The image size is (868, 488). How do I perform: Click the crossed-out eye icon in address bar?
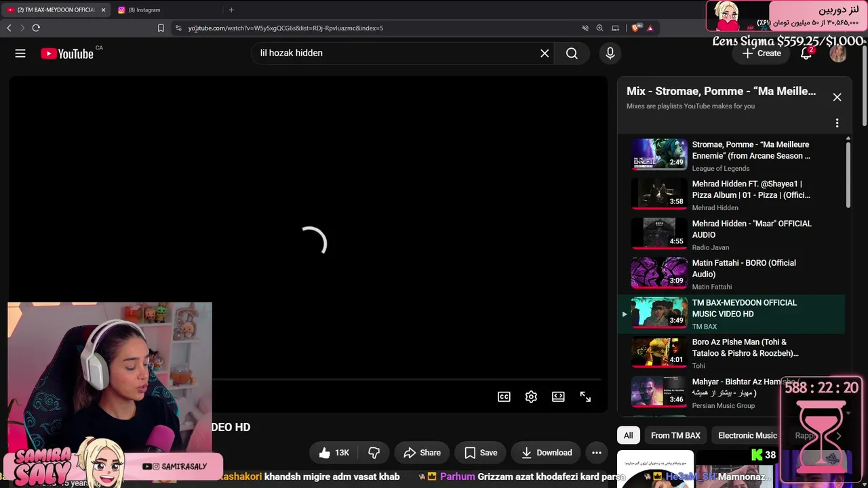(585, 28)
